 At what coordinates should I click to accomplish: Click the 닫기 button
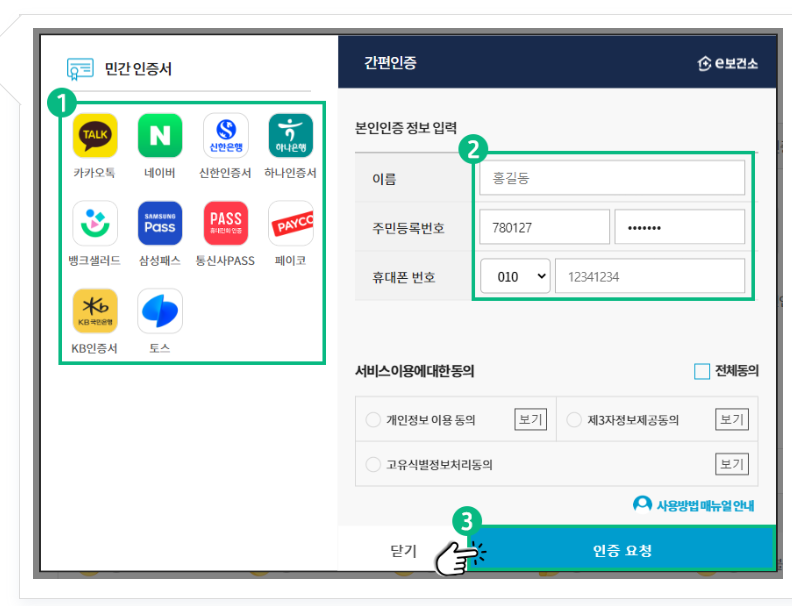(403, 550)
